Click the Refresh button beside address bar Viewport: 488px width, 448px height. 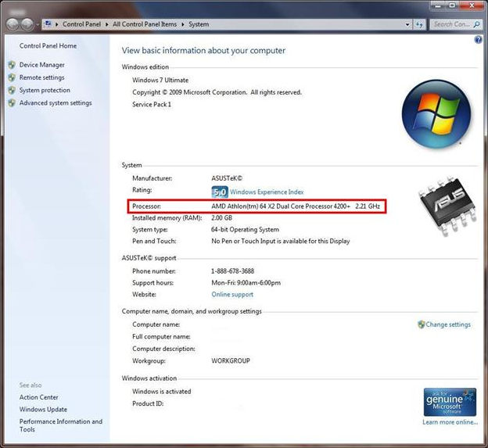click(x=419, y=24)
